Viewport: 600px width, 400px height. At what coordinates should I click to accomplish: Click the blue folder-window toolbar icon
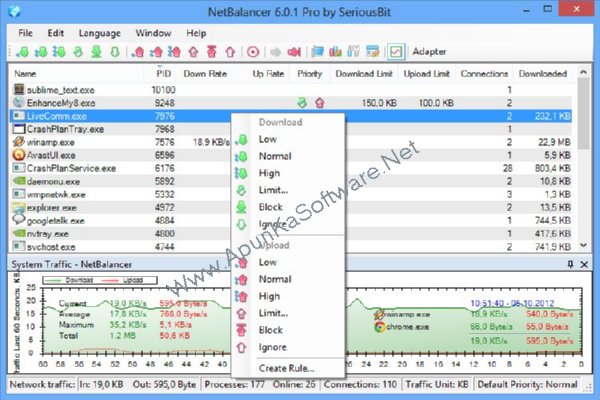tap(317, 52)
